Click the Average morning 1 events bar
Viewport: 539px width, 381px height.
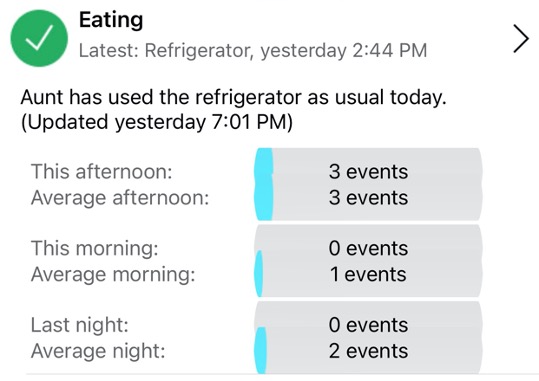[368, 275]
